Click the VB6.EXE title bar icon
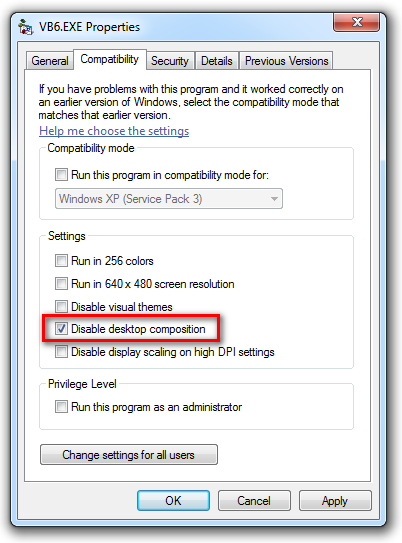 [x=26, y=27]
